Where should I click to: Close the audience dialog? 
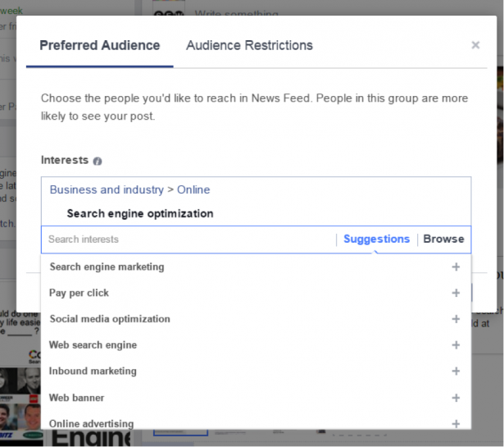475,46
